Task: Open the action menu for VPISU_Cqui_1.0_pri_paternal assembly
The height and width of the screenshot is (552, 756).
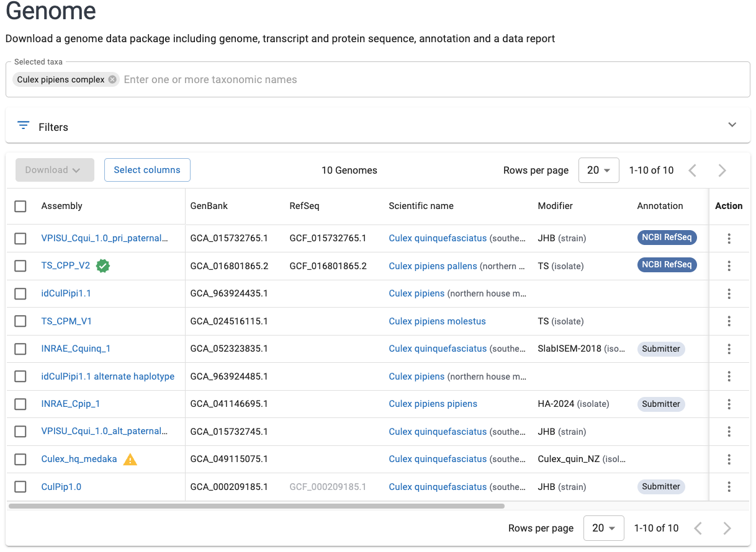Action: click(x=729, y=238)
